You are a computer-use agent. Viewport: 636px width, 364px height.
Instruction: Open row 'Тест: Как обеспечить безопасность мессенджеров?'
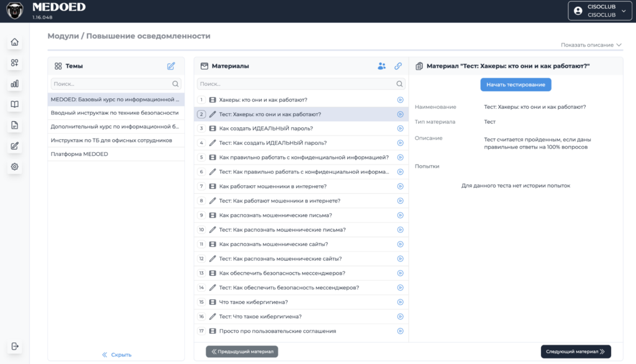click(301, 288)
